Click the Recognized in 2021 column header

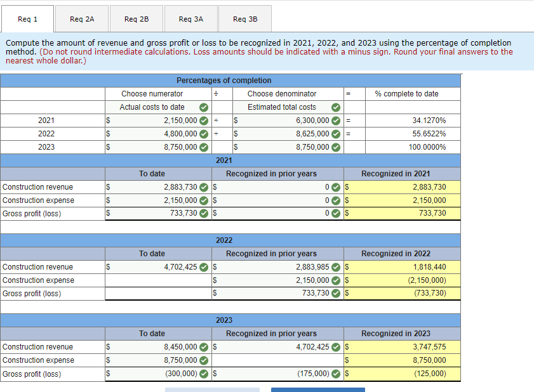pyautogui.click(x=396, y=174)
